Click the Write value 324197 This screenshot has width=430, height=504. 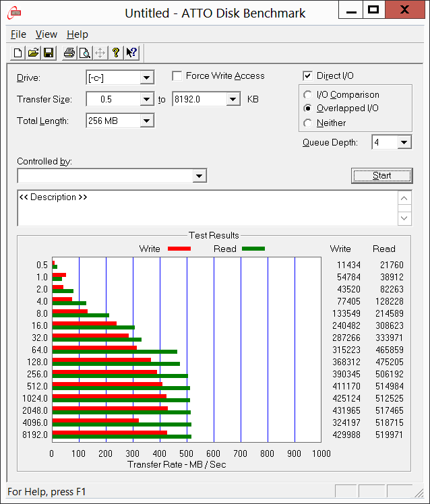pyautogui.click(x=346, y=422)
